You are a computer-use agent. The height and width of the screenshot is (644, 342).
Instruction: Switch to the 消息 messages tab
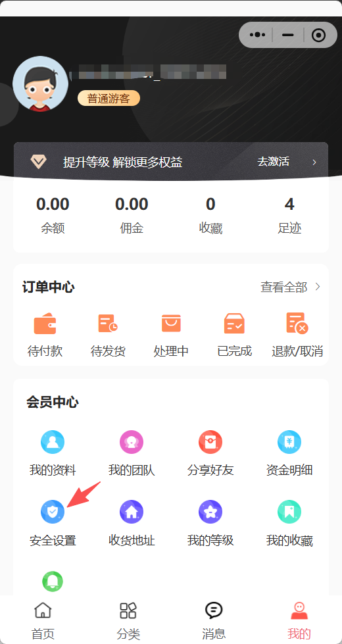click(214, 620)
